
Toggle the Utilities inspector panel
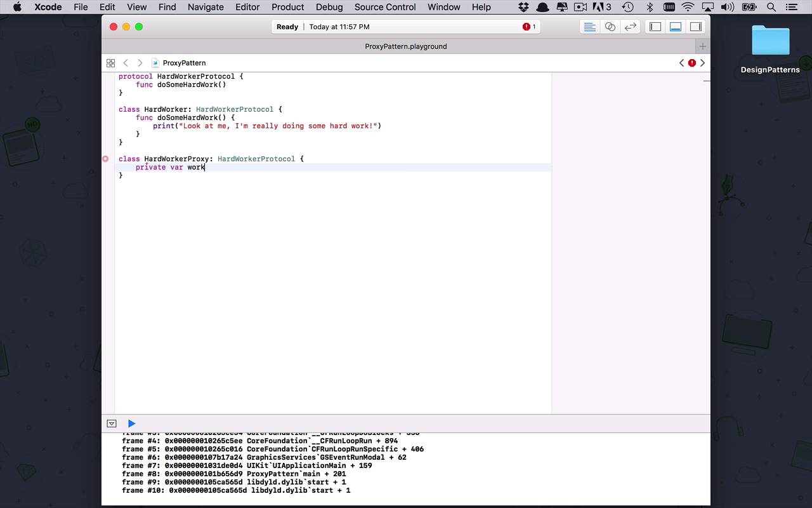click(696, 27)
